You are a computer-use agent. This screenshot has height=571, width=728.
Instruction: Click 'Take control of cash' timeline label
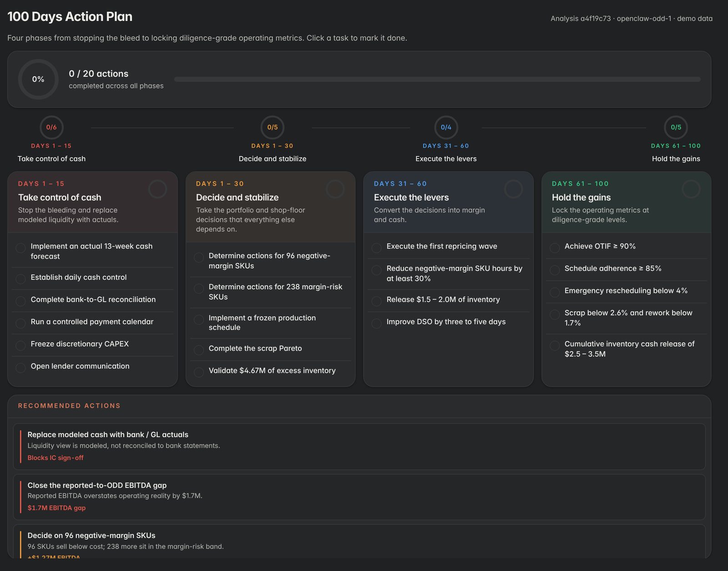point(51,159)
